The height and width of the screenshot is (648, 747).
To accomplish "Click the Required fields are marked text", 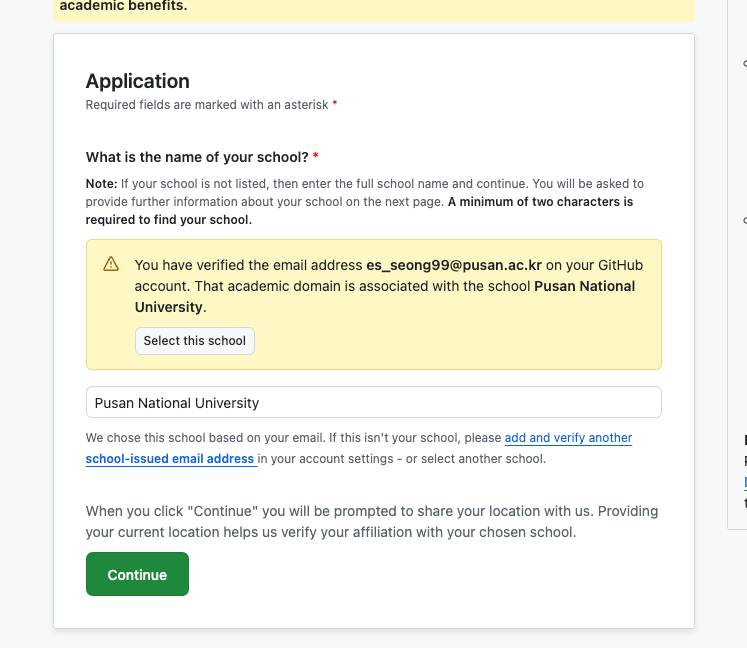I will pyautogui.click(x=207, y=105).
